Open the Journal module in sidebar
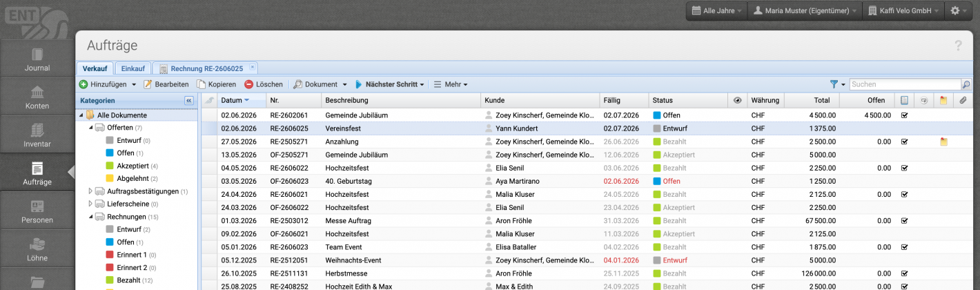The image size is (980, 290). pos(37,59)
